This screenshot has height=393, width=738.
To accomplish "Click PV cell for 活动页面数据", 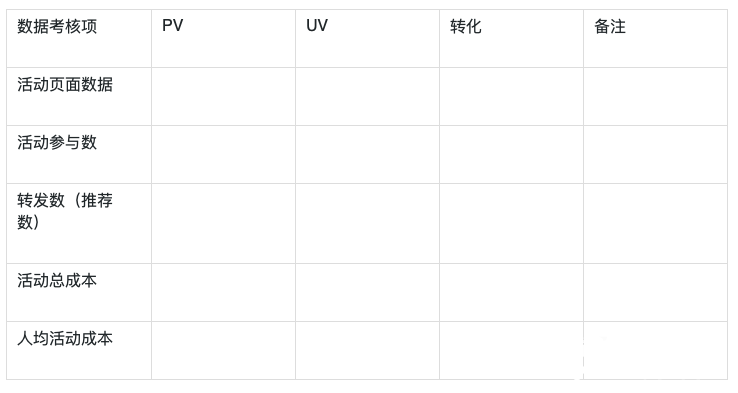I will click(x=224, y=96).
